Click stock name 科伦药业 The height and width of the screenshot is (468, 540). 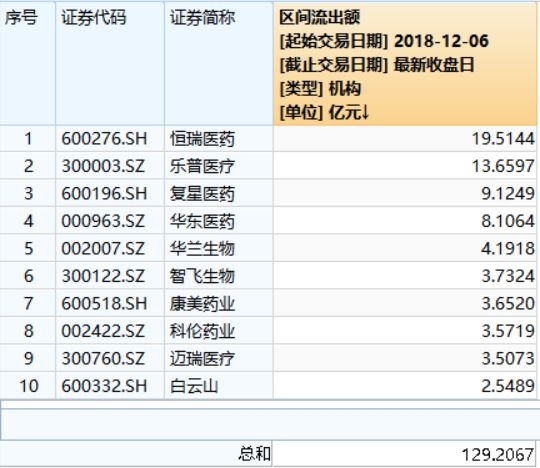tap(202, 332)
